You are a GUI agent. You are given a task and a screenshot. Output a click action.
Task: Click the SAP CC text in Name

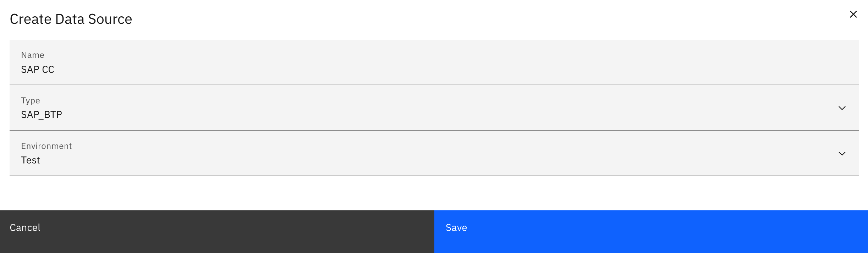(38, 70)
